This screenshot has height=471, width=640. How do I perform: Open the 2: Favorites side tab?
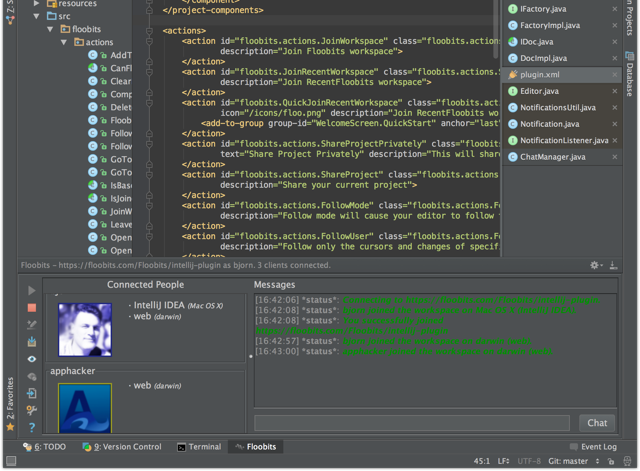pyautogui.click(x=10, y=403)
